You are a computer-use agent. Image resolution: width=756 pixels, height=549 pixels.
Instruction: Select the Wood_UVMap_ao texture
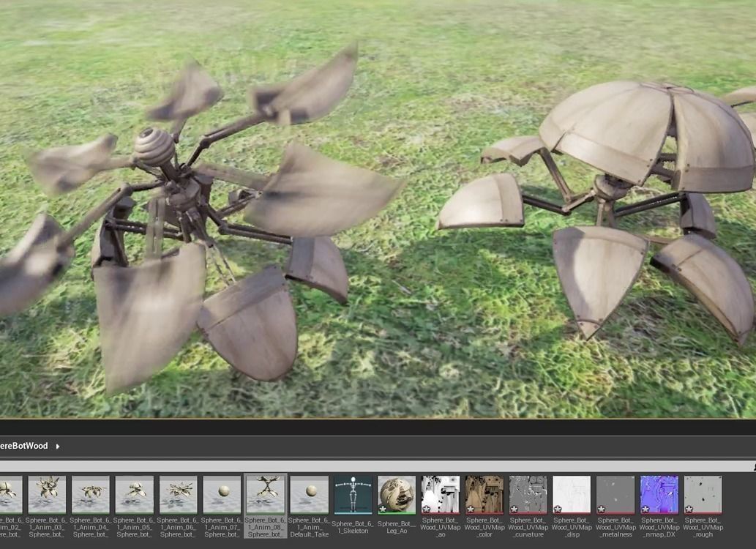(x=440, y=506)
